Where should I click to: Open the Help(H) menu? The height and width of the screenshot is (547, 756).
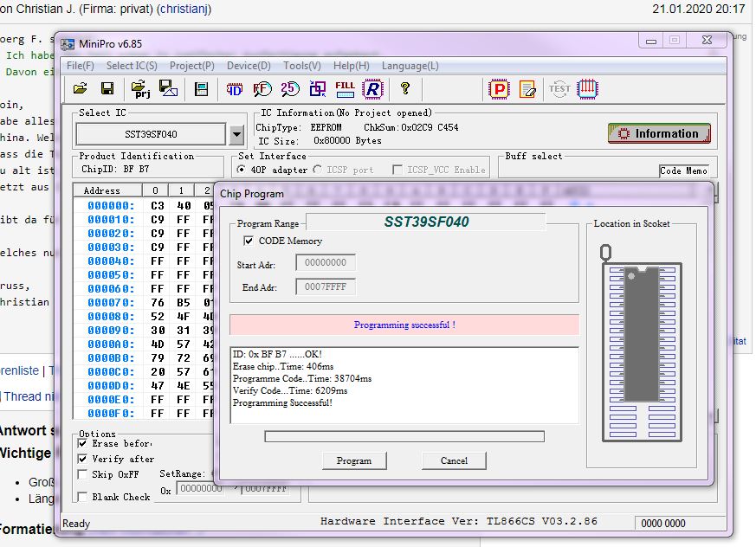click(351, 66)
